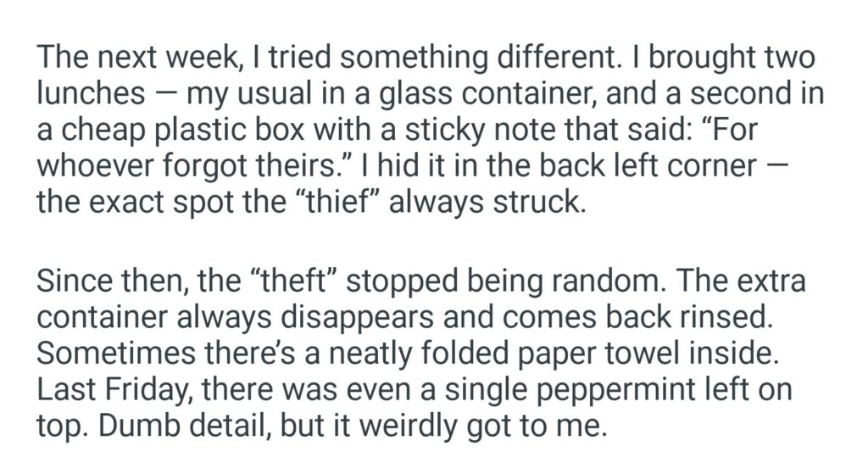The image size is (868, 474).
Task: Click the word "lunches"
Action: click(92, 94)
